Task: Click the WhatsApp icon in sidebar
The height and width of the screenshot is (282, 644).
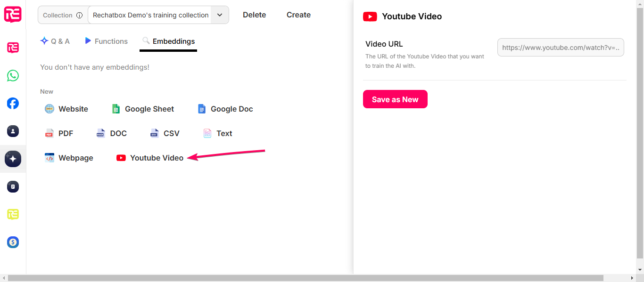Action: coord(13,75)
